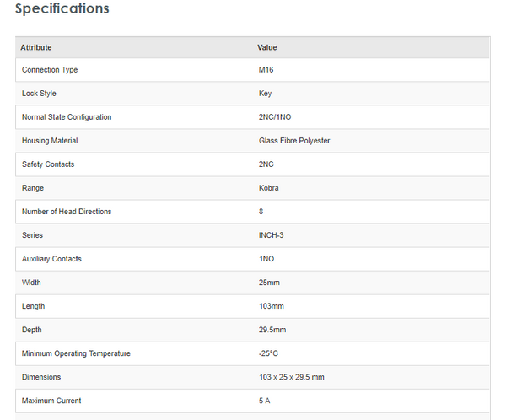This screenshot has width=506, height=420.
Task: Click the 103mm length value
Action: 271,306
